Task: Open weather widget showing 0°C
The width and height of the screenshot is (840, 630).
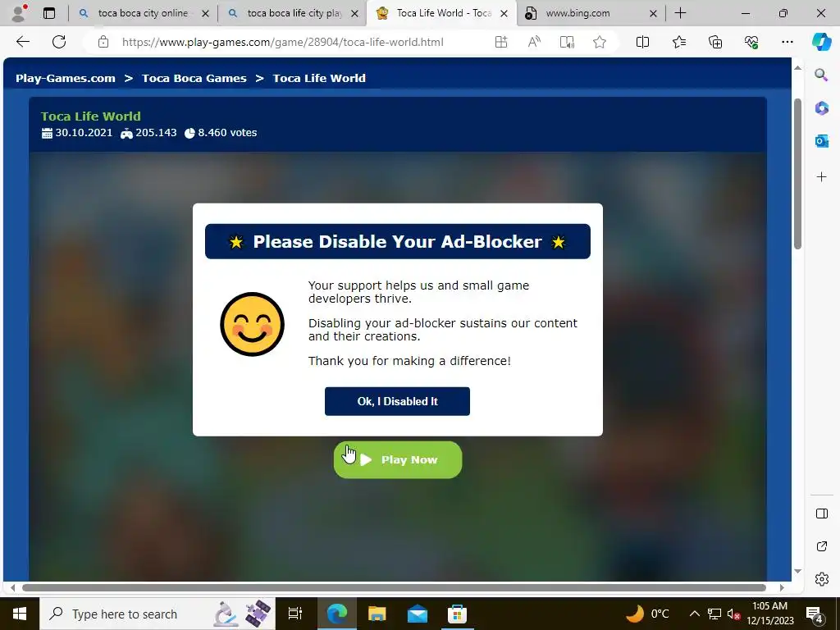Action: pos(648,614)
